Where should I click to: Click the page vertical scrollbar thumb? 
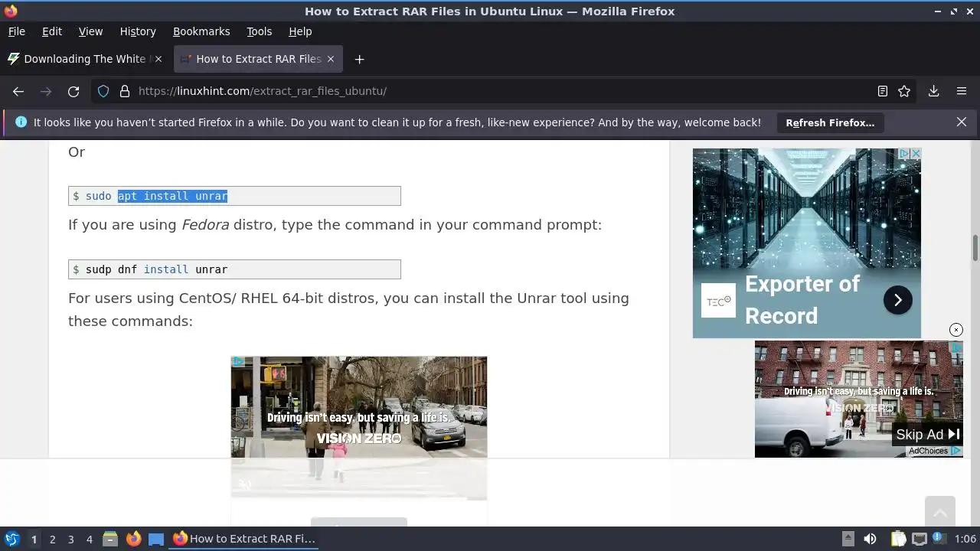click(975, 249)
